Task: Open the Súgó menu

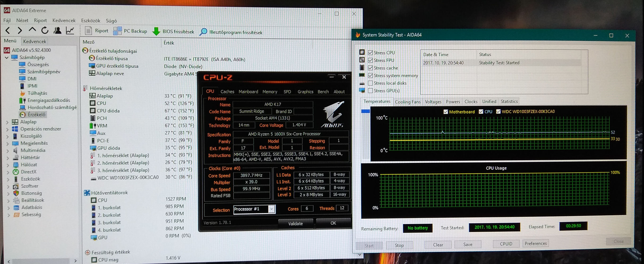Action: tap(111, 21)
